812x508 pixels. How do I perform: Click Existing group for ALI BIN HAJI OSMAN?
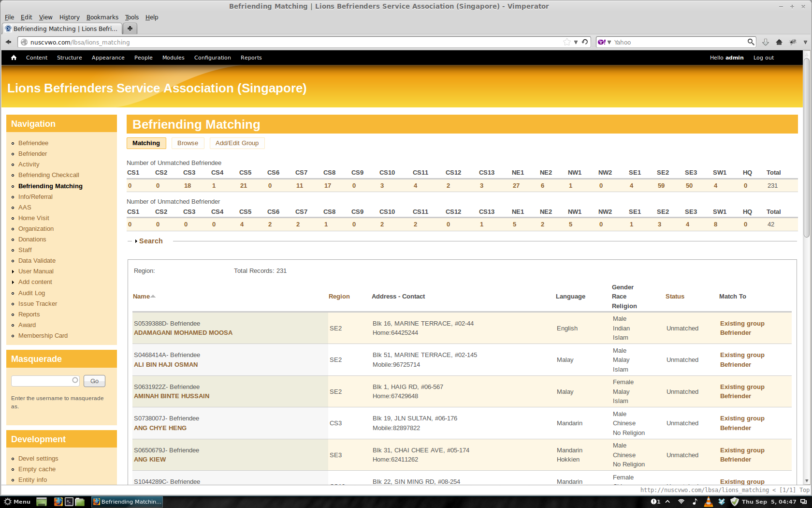click(x=742, y=355)
